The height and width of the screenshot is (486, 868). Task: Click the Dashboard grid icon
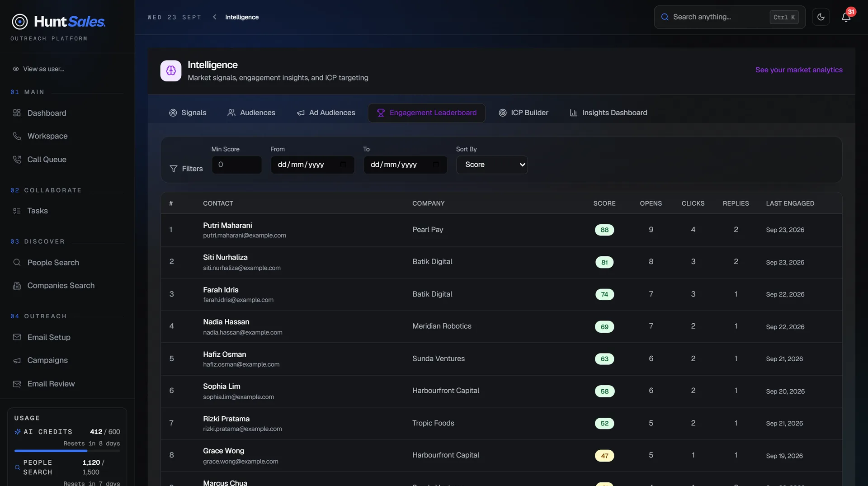17,113
